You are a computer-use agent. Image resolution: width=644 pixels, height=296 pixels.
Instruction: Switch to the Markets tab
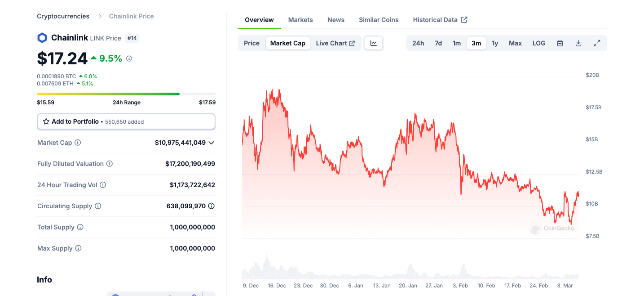pos(300,19)
